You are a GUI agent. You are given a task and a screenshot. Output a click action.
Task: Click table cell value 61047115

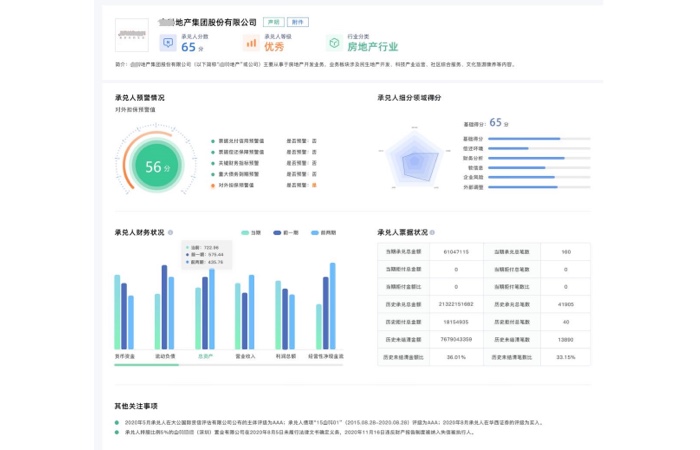click(456, 252)
